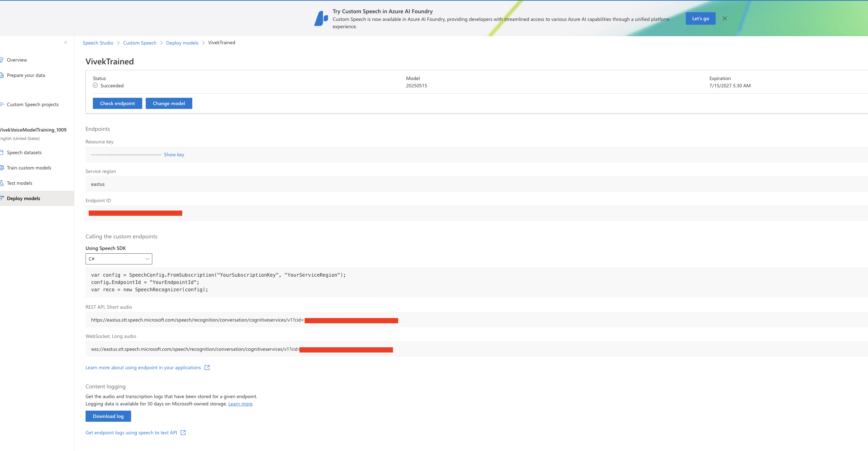This screenshot has width=868, height=451.
Task: Click the Let's go button
Action: (700, 18)
